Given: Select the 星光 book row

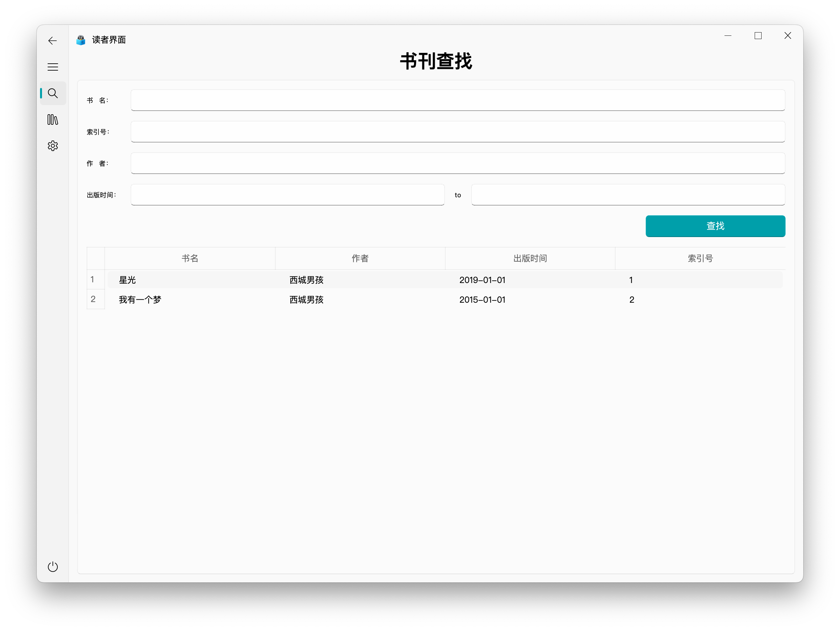Looking at the screenshot, I should pyautogui.click(x=128, y=280).
